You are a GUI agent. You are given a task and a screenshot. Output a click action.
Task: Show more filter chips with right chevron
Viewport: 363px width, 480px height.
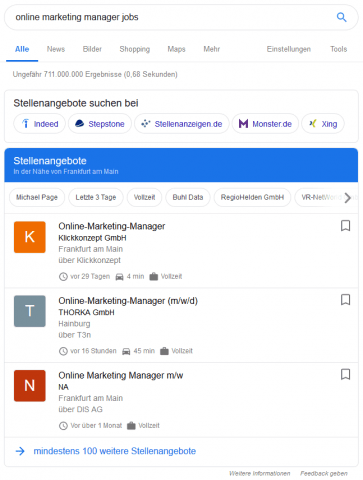[x=347, y=198]
